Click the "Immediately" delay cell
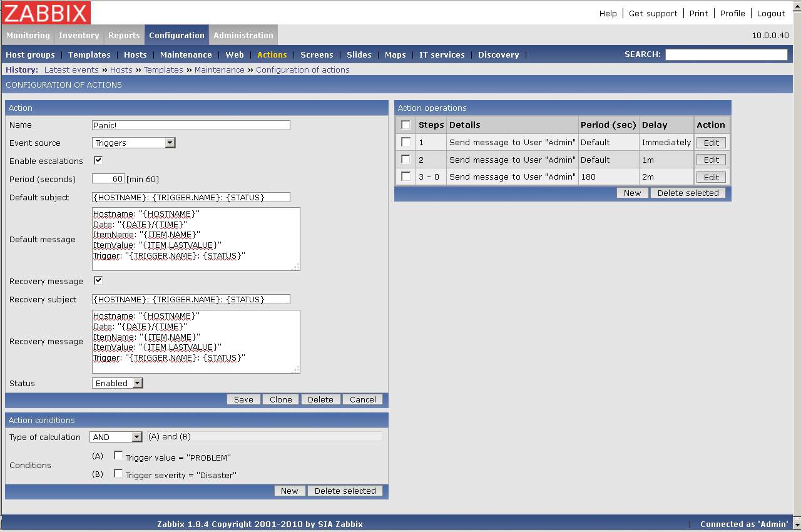801x532 pixels. click(666, 142)
